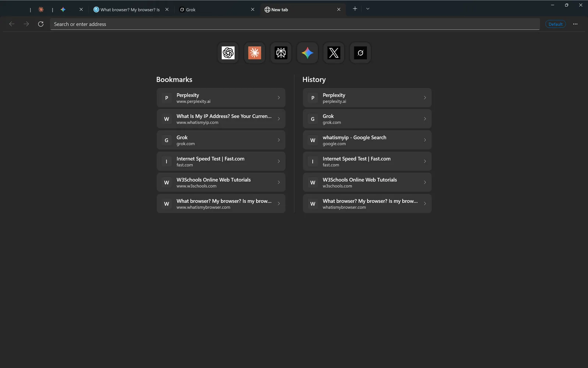
Task: Expand chevron on W3Schools bookmark
Action: [x=279, y=183]
